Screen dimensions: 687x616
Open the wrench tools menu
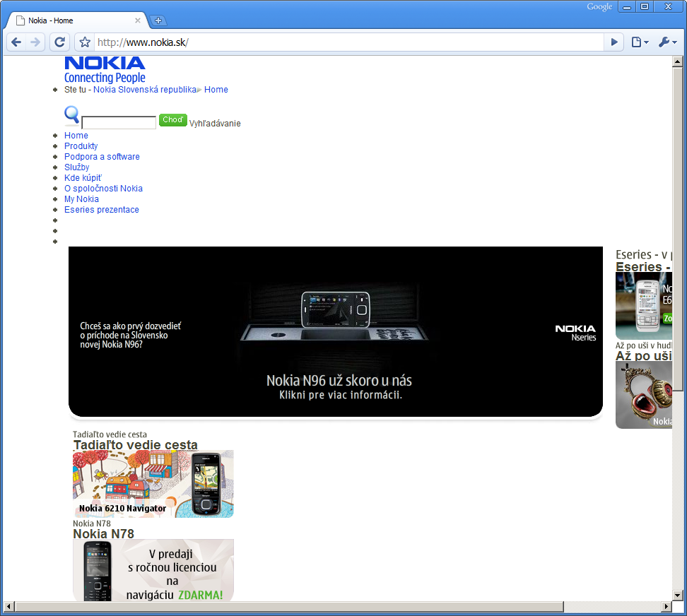coord(668,42)
